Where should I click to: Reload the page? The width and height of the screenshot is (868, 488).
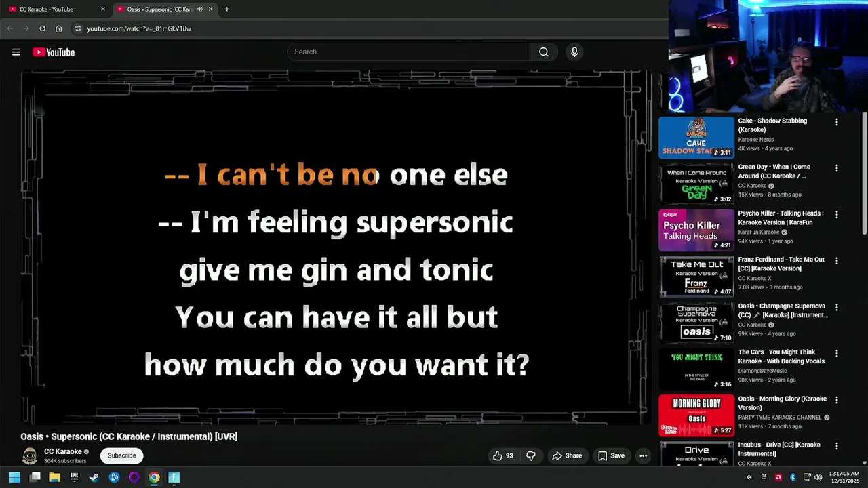pos(42,28)
